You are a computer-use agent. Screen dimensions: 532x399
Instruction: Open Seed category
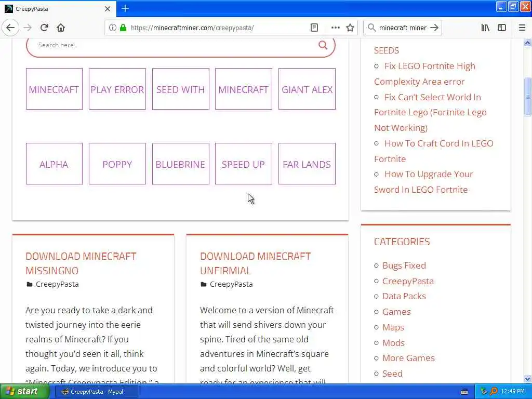tap(393, 374)
